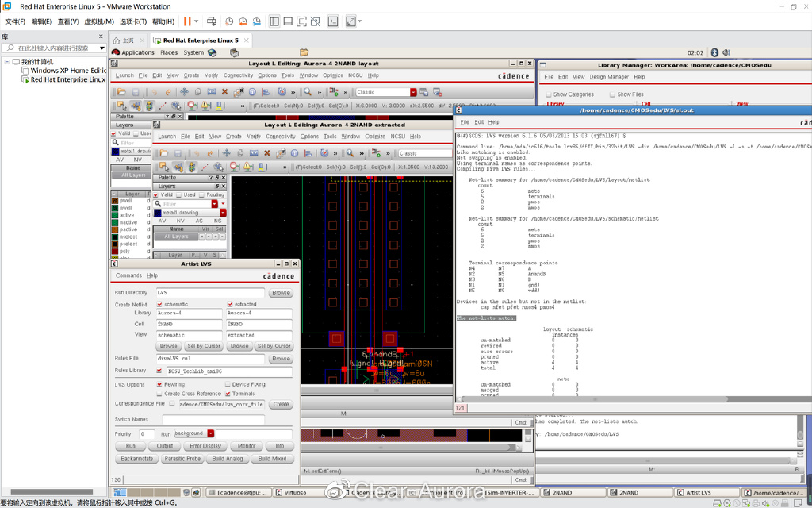Click the pwell layer color swatch
Screen dimensions: 812x508
tap(116, 201)
